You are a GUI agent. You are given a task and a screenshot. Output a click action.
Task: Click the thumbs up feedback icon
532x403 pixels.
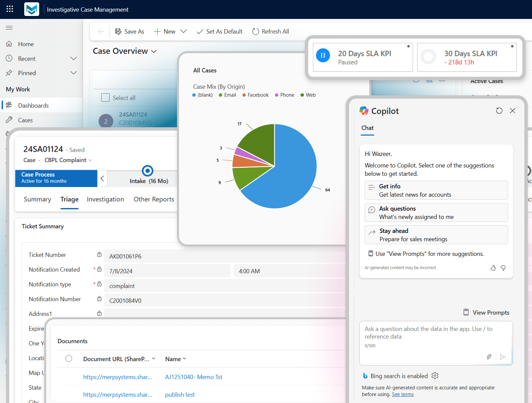click(493, 268)
